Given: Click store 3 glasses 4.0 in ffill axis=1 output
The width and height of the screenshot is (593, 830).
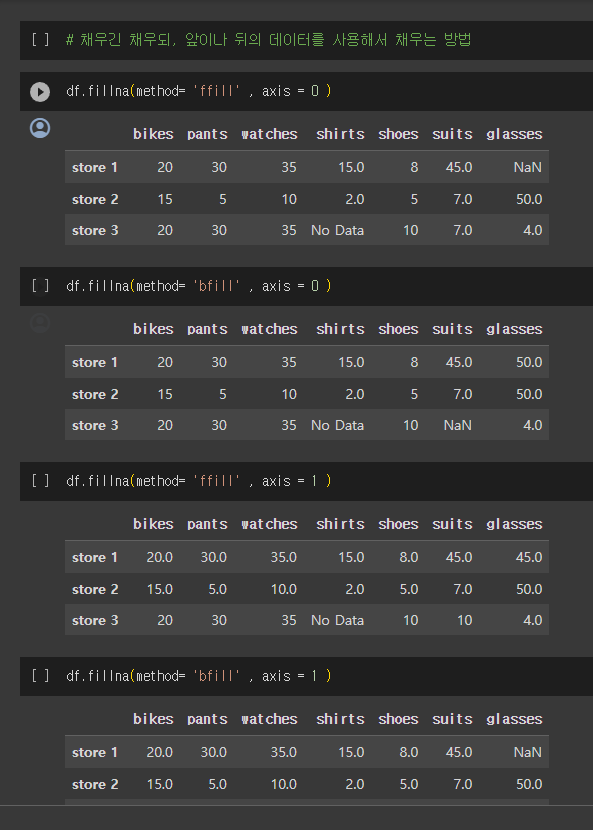Looking at the screenshot, I should (x=532, y=620).
